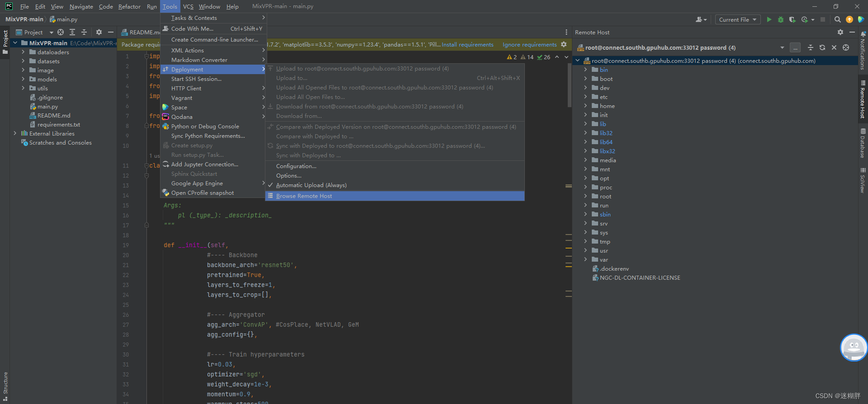Image resolution: width=868 pixels, height=404 pixels.
Task: Open the Refactor menu
Action: click(x=129, y=6)
